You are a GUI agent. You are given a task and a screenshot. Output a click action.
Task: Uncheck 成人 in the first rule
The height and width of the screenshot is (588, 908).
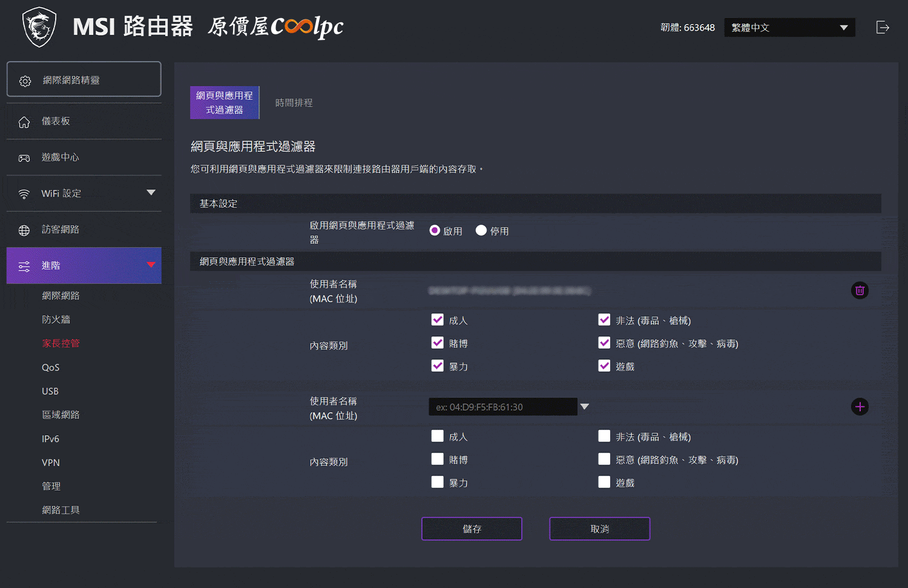(438, 319)
